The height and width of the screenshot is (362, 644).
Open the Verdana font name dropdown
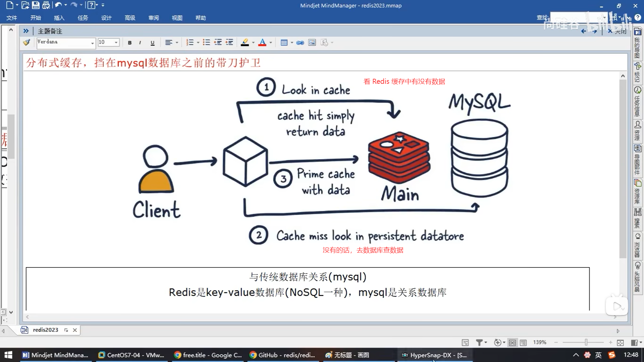[x=92, y=43]
